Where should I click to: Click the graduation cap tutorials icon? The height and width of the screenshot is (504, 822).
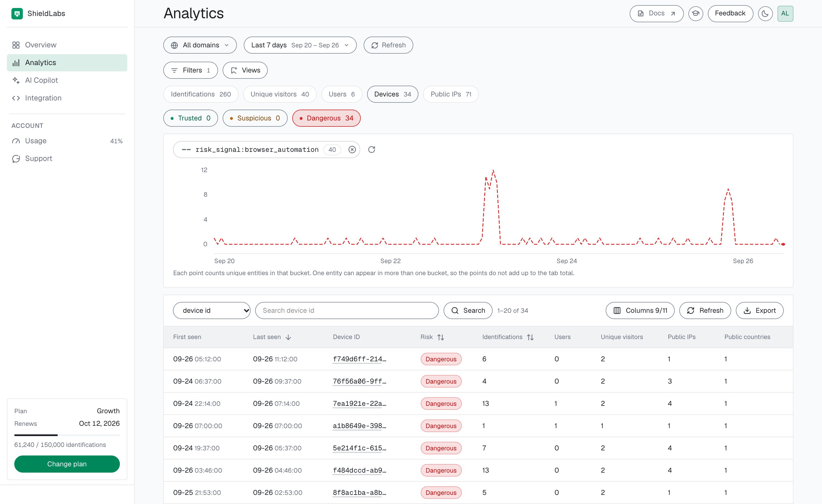coord(696,14)
